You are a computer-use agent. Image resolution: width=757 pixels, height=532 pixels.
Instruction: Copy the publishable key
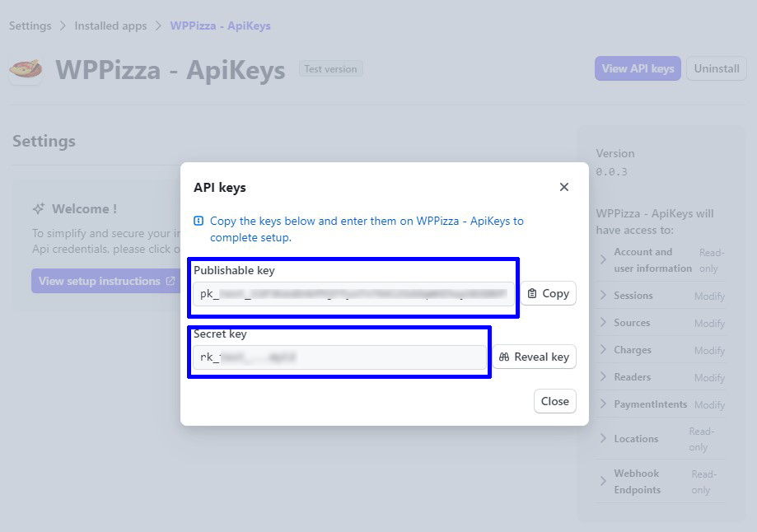coord(549,293)
